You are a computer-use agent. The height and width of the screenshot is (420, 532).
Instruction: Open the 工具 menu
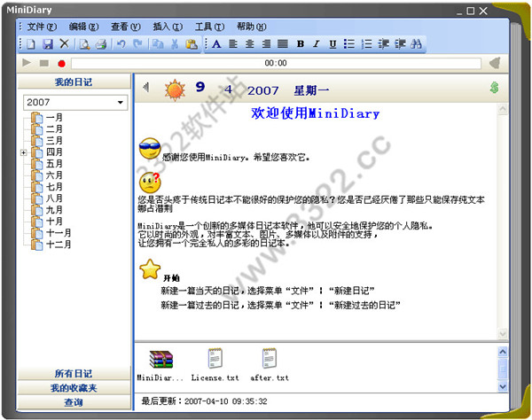[209, 27]
